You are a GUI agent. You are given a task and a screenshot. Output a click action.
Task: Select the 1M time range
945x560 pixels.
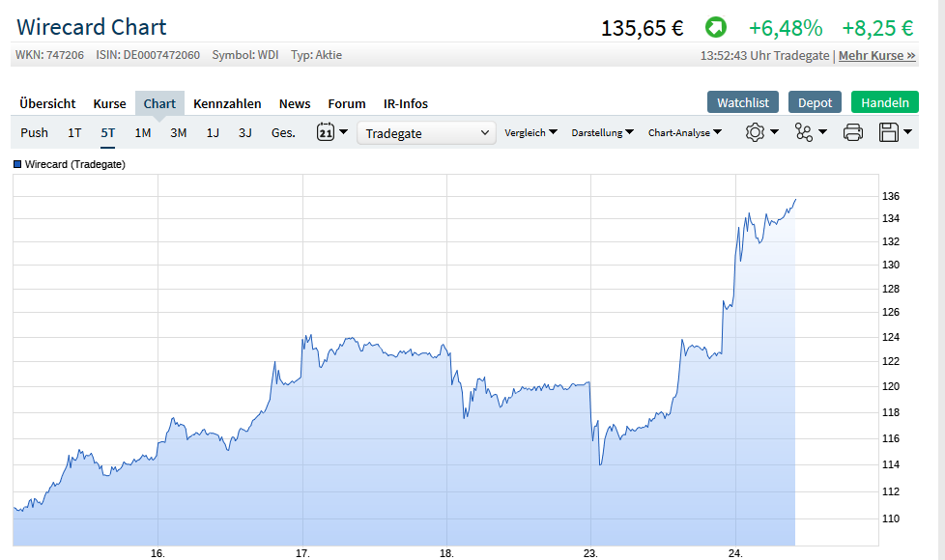pos(143,132)
